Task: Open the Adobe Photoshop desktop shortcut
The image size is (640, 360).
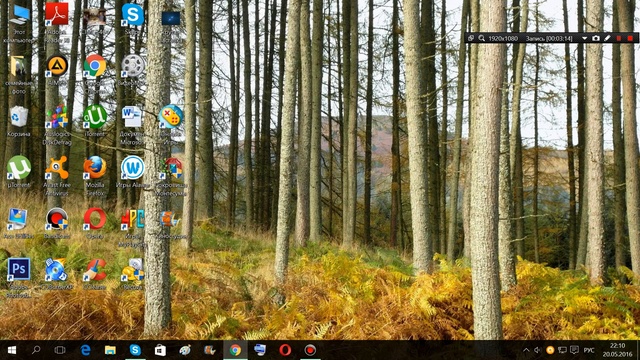Action: [x=18, y=278]
